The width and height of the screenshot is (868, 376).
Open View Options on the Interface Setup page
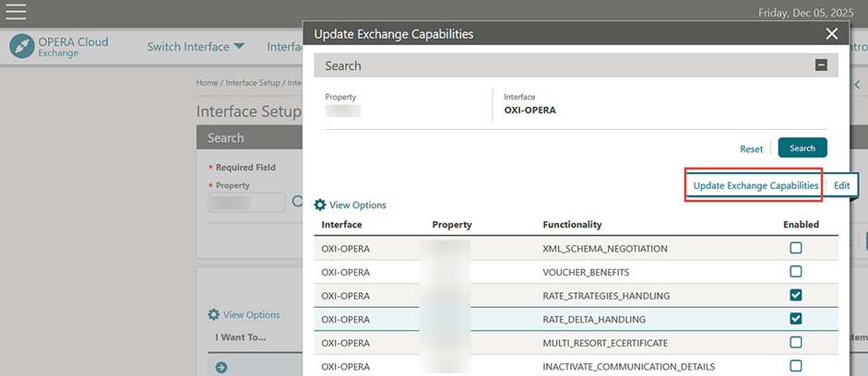pos(251,314)
